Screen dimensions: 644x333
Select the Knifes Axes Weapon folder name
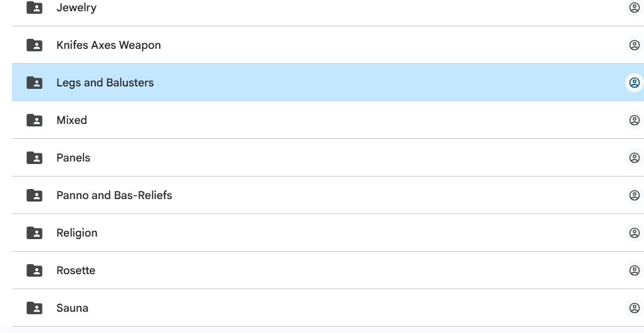click(x=108, y=45)
